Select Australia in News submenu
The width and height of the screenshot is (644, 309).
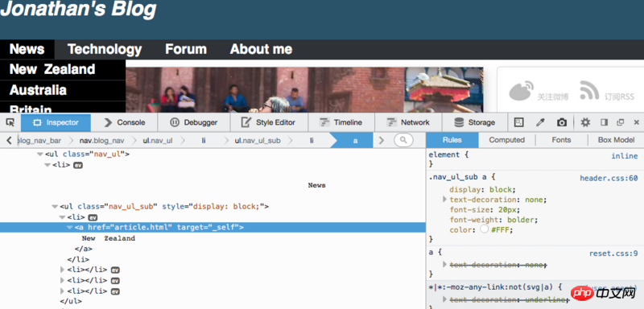[63, 90]
